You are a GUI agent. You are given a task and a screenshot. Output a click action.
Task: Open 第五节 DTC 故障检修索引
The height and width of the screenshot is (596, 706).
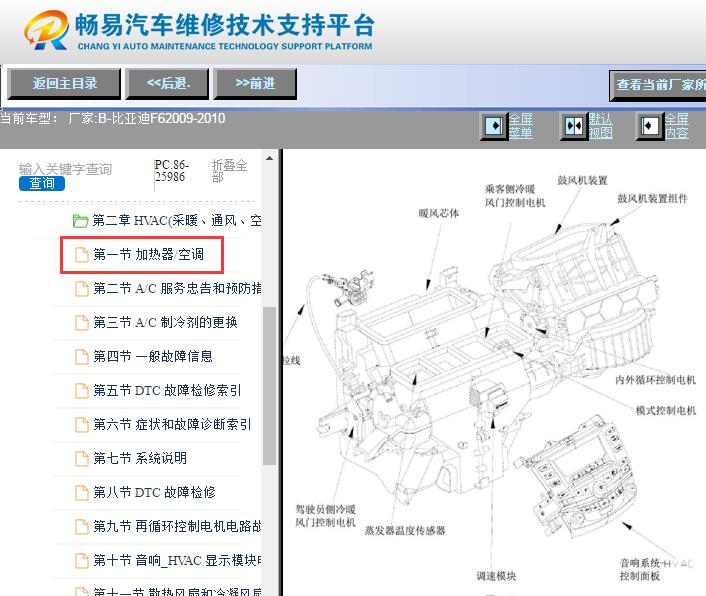tap(167, 390)
